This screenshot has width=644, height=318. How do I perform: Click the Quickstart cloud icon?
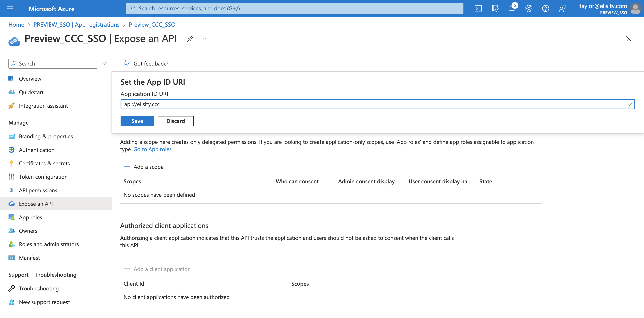pyautogui.click(x=11, y=92)
